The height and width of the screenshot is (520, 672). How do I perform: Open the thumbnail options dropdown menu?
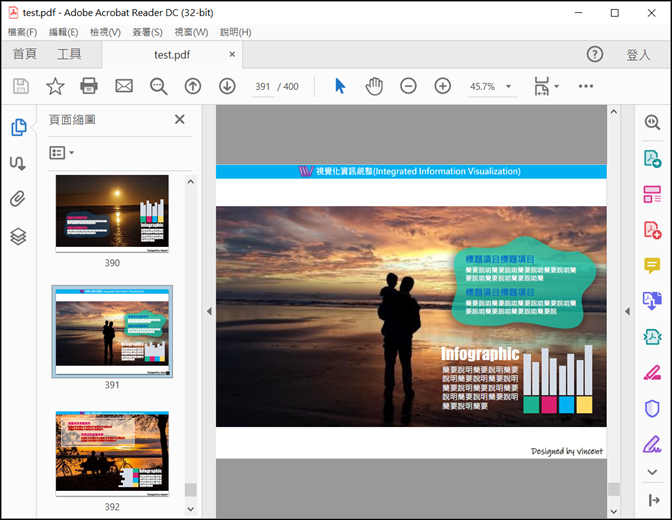pyautogui.click(x=62, y=153)
